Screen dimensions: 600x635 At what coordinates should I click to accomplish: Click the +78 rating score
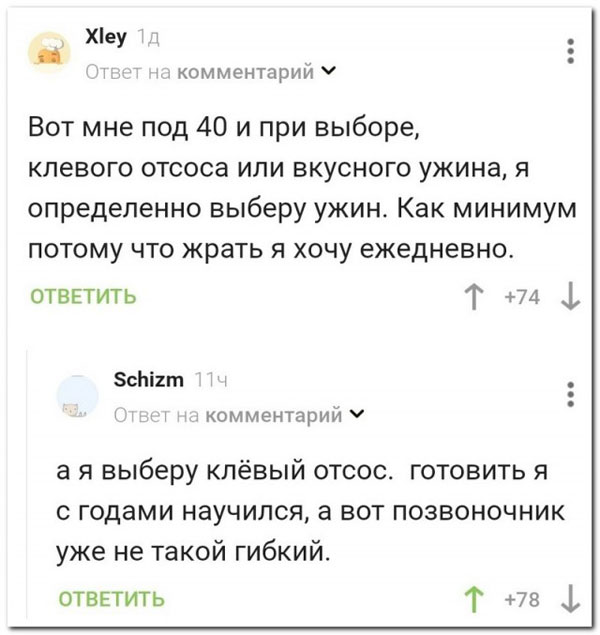pos(521,600)
